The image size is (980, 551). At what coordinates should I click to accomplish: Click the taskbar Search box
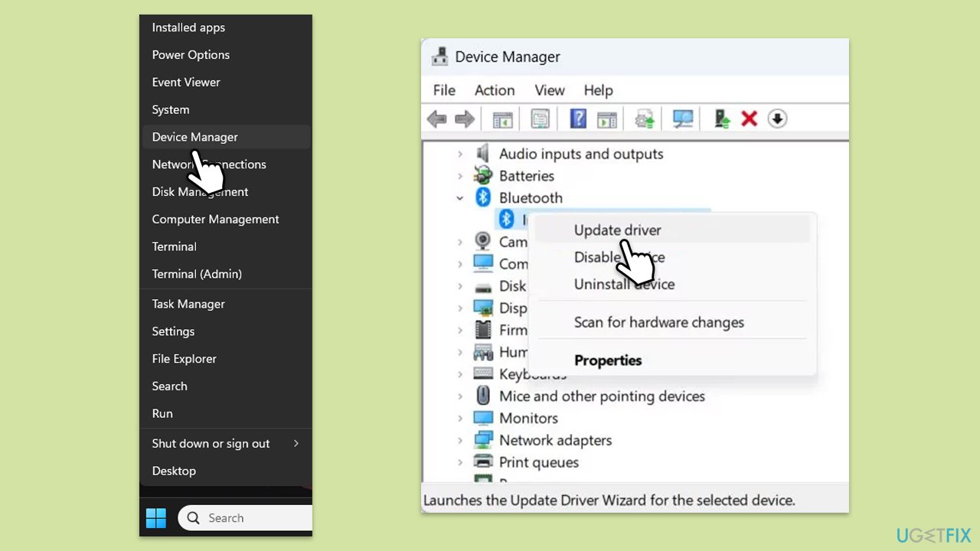245,518
